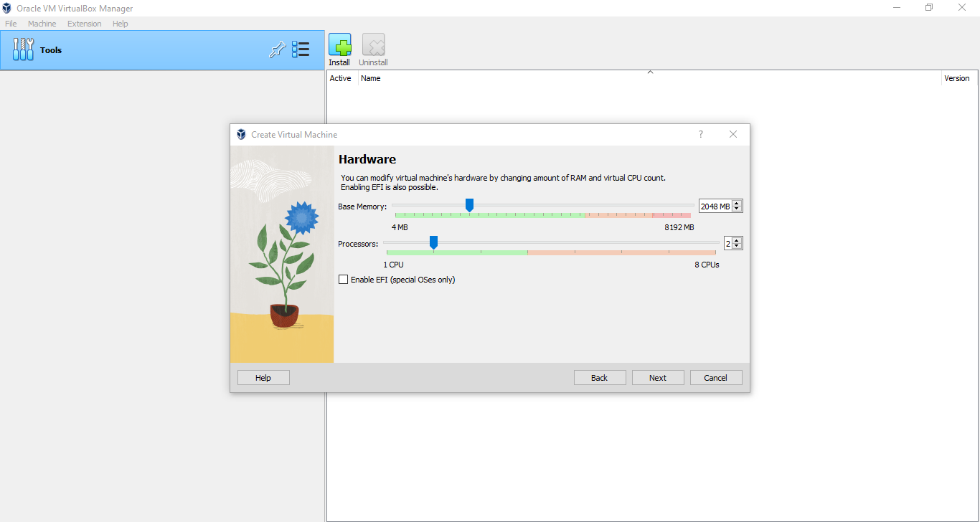Sort by the Name column header
This screenshot has width=980, height=522.
(x=650, y=78)
